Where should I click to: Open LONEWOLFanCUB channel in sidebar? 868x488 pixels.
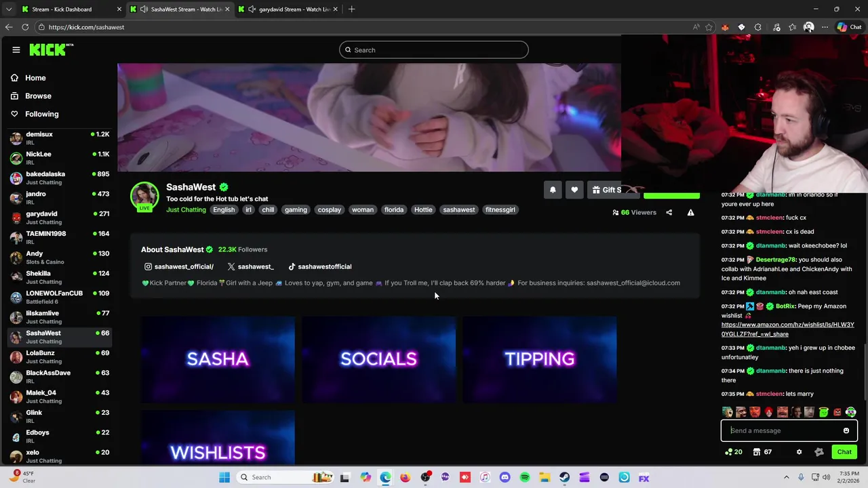[60, 297]
